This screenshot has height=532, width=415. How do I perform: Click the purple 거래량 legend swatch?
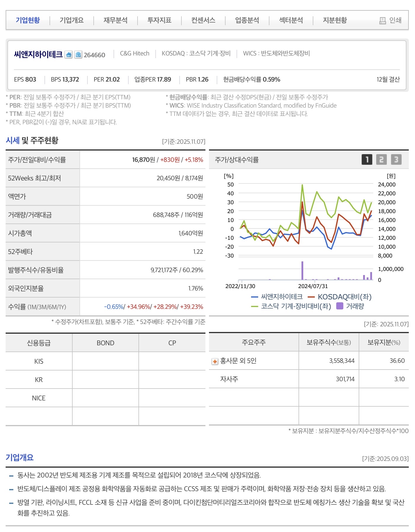340,306
